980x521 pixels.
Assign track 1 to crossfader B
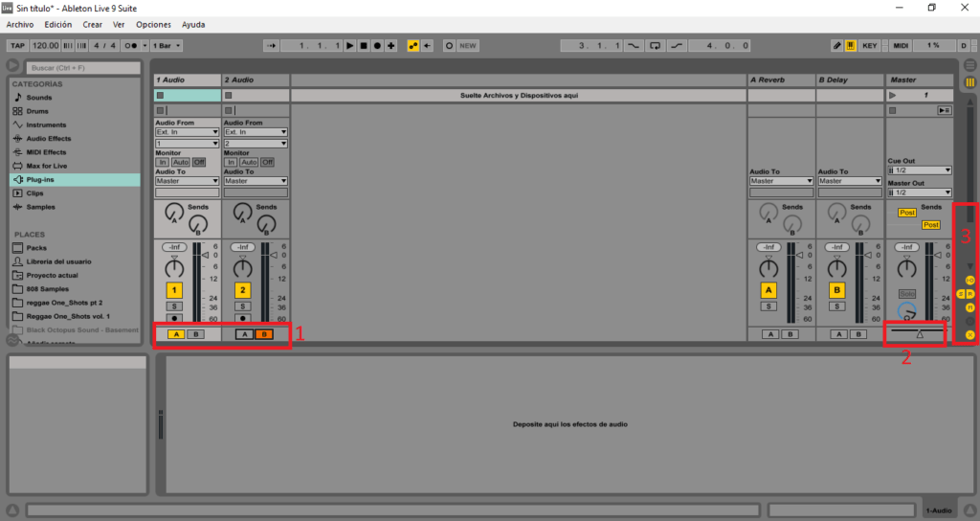click(x=195, y=334)
